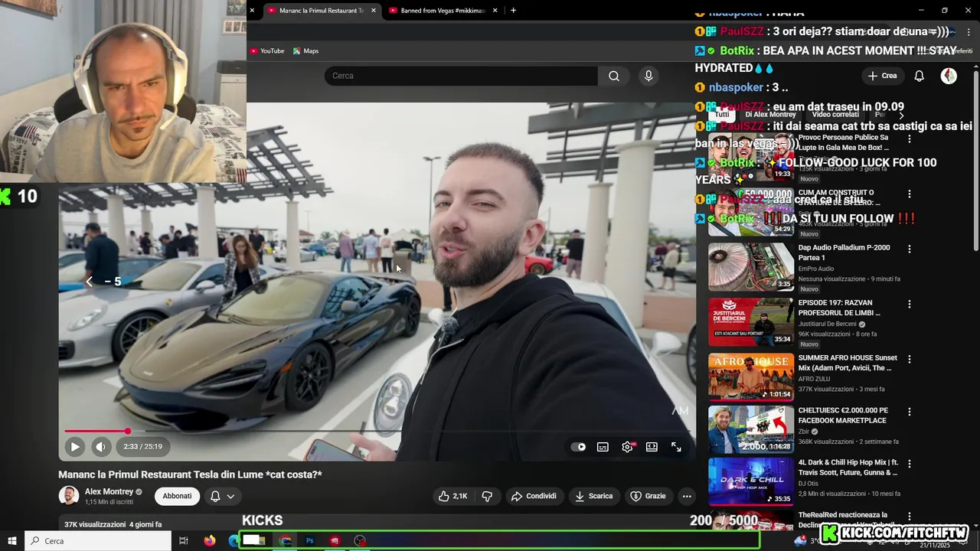
Task: Go fullscreen with the player icon
Action: click(x=676, y=447)
